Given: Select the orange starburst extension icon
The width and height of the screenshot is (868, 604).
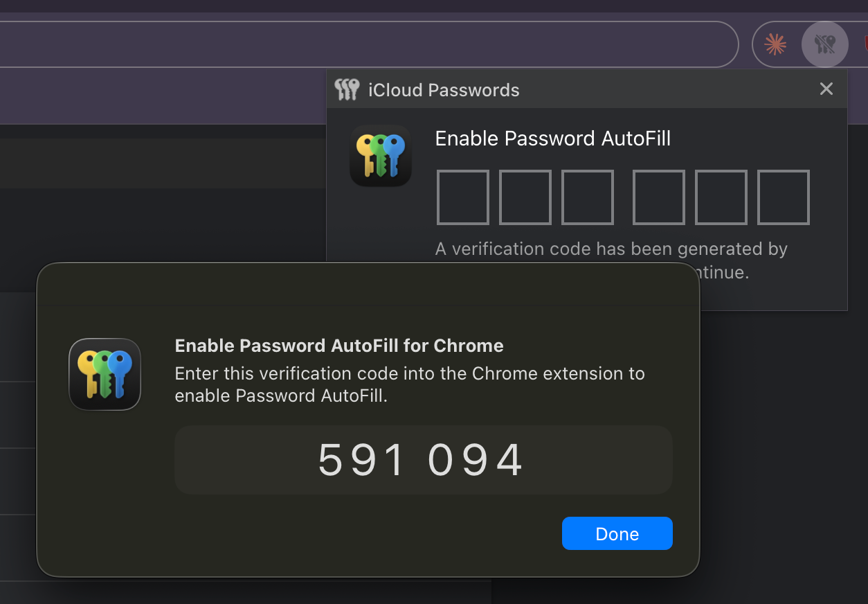Looking at the screenshot, I should point(775,44).
